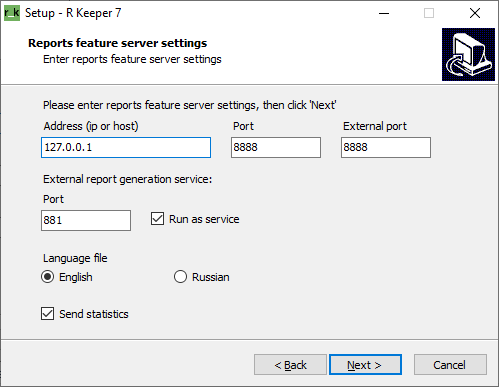
Task: Click the Setup - R Keeper 7 title bar
Action: tap(200, 13)
